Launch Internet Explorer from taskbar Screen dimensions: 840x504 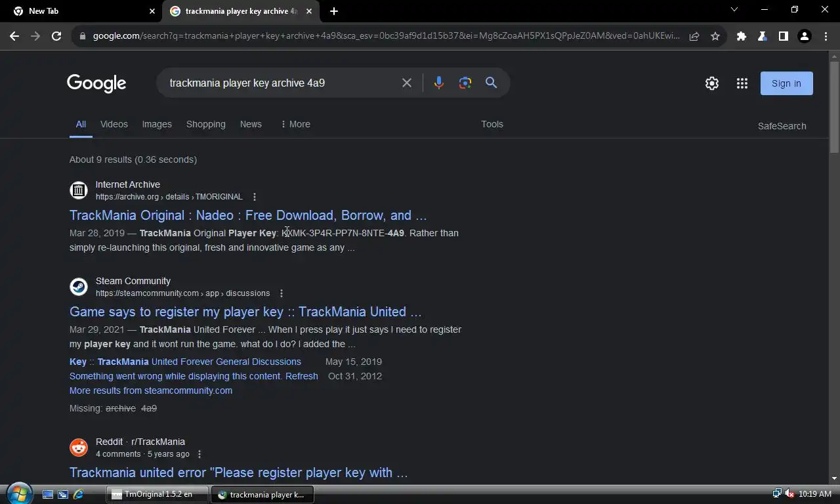78,494
